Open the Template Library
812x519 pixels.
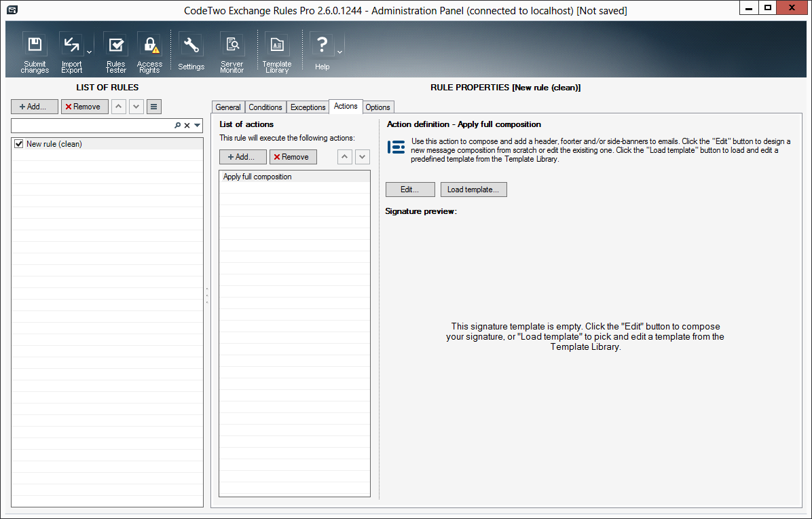pos(276,46)
